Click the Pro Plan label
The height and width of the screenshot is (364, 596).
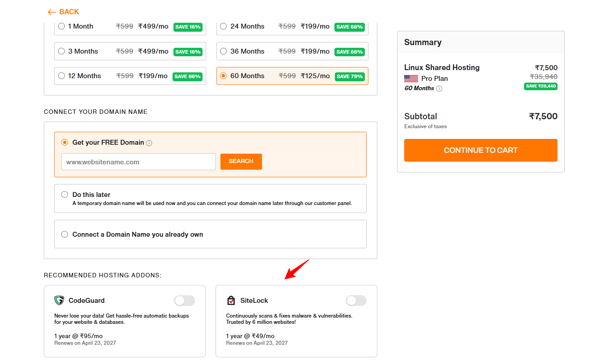click(x=435, y=79)
